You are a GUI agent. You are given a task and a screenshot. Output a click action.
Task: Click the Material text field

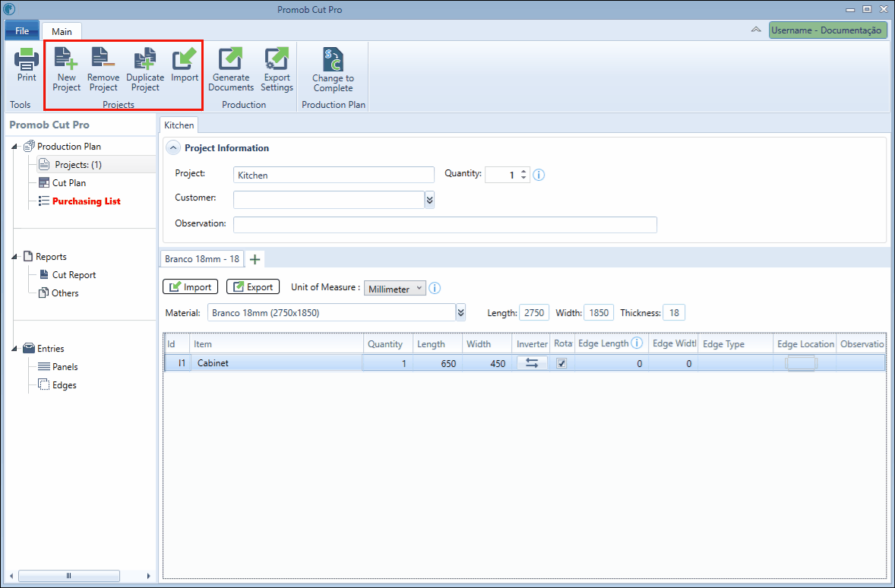[331, 312]
